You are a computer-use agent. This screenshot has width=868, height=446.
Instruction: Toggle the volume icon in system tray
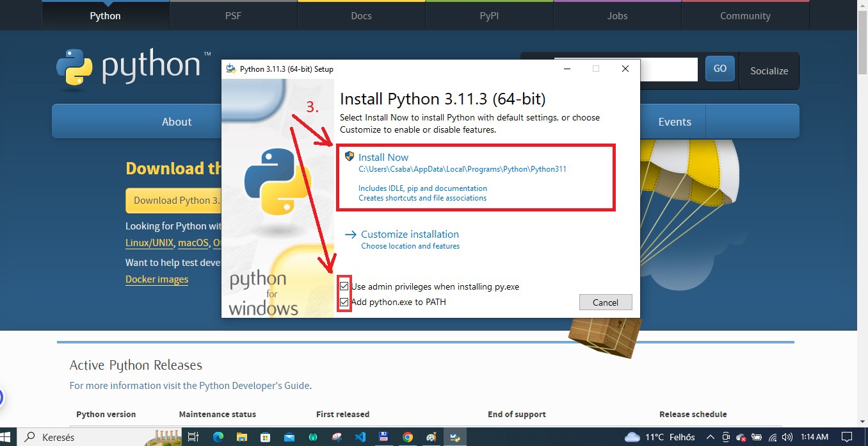click(787, 437)
